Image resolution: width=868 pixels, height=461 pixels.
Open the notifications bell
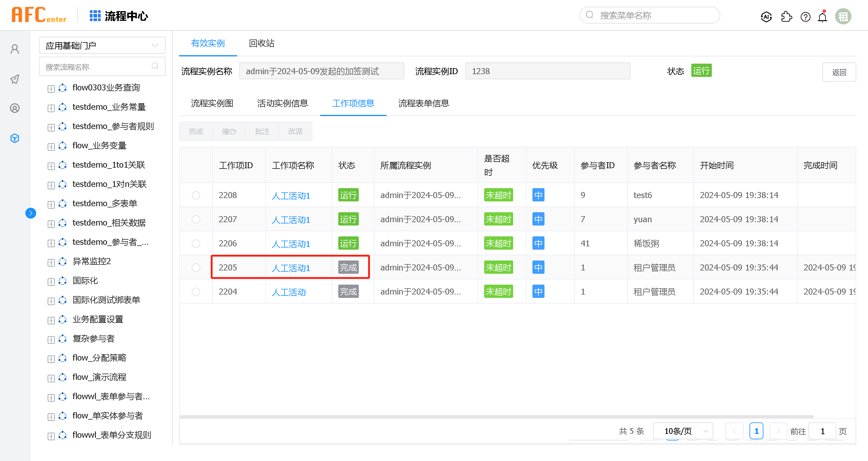tap(822, 17)
